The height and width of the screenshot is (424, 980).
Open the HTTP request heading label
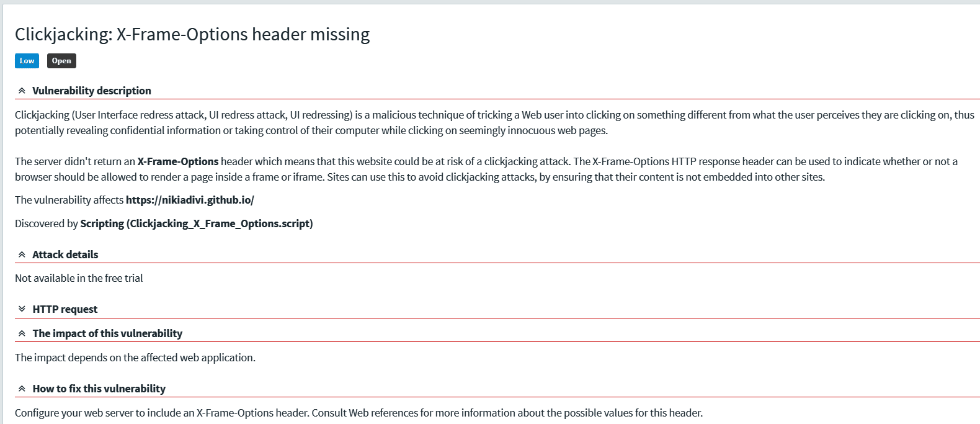click(65, 309)
